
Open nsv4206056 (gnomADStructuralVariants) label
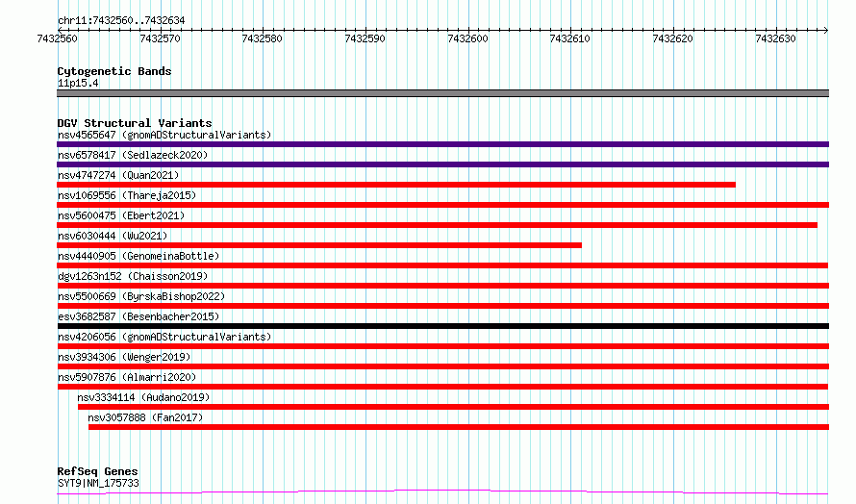coord(164,337)
